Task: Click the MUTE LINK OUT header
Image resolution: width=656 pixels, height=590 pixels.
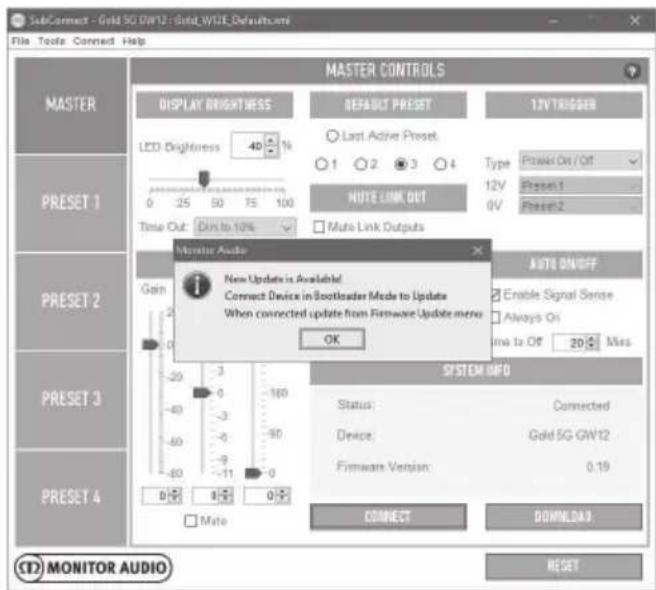Action: coord(388,198)
